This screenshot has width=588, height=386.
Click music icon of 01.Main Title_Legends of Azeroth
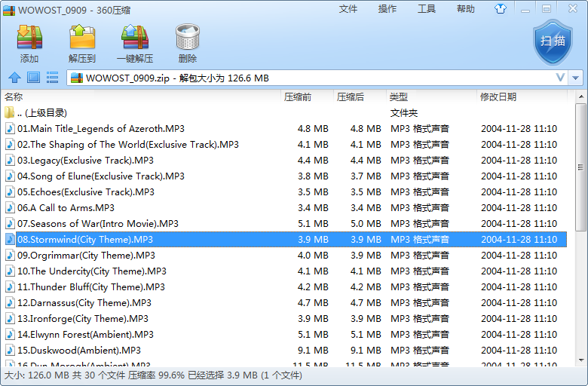(10, 129)
